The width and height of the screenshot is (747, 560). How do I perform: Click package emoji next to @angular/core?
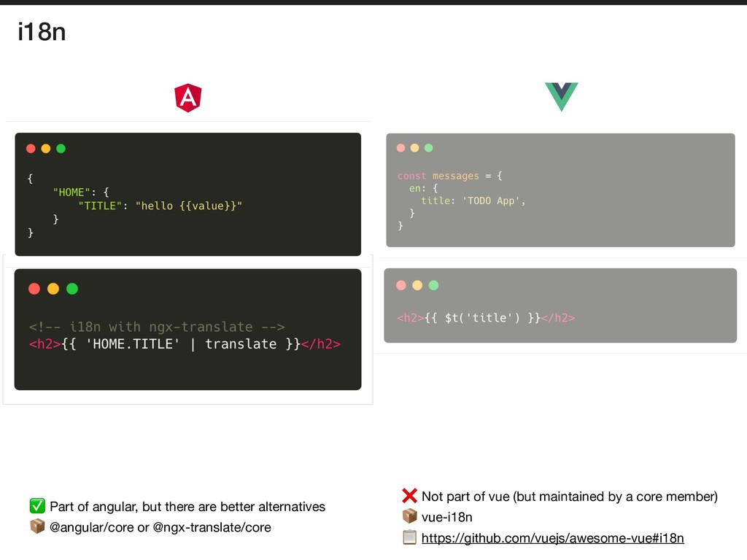pyautogui.click(x=37, y=526)
